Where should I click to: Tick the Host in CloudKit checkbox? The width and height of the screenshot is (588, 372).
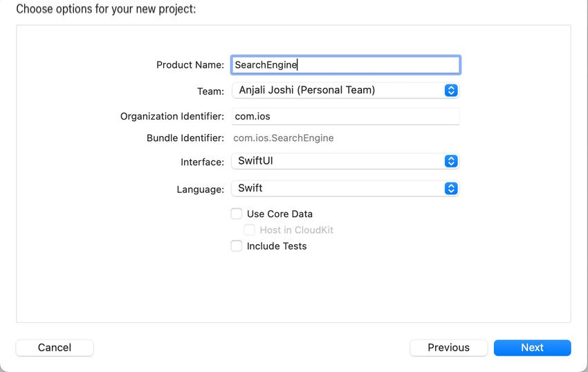250,230
